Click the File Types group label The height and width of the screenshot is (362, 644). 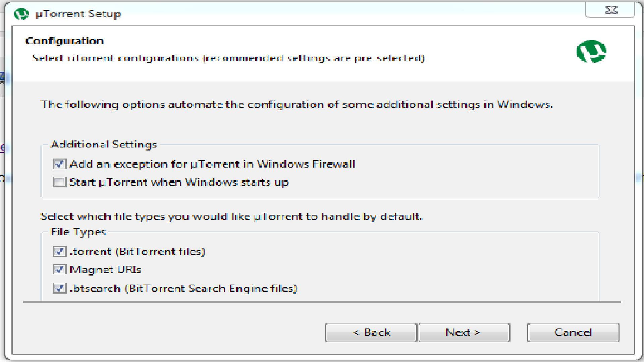[x=78, y=232]
